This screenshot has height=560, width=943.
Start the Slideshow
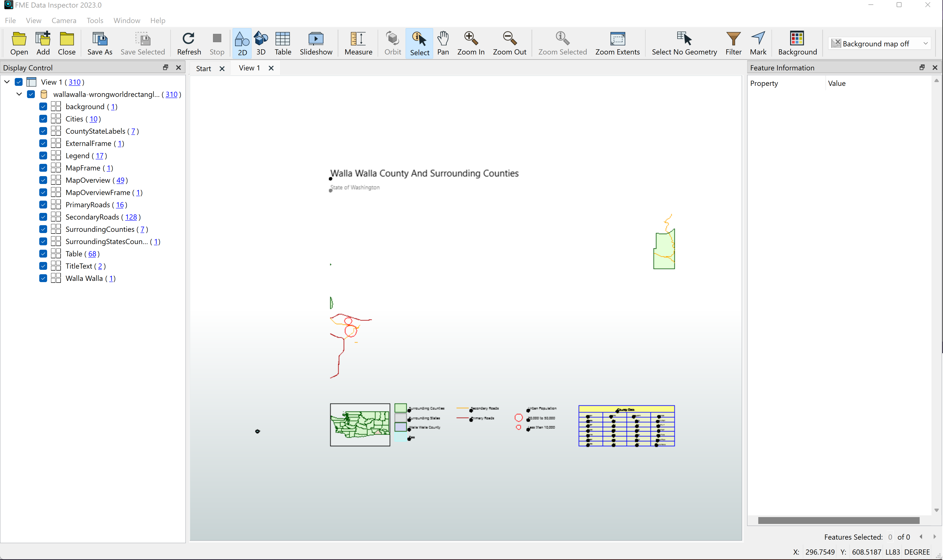[x=316, y=43]
